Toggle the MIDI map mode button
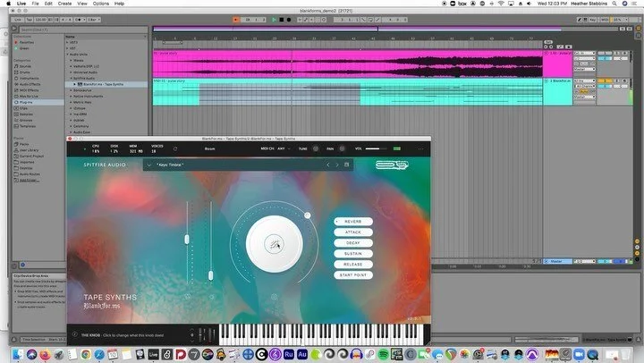 pyautogui.click(x=605, y=20)
